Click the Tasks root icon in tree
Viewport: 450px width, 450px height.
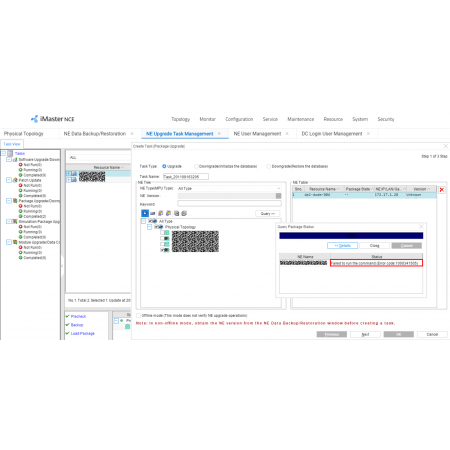(x=10, y=153)
